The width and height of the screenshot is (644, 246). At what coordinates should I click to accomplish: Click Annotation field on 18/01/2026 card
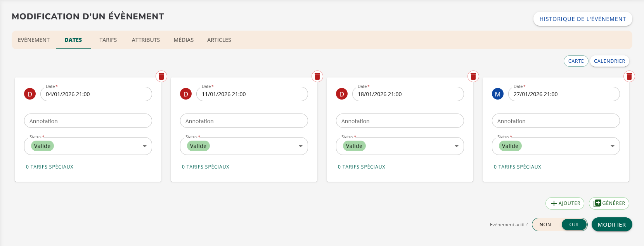pos(400,121)
